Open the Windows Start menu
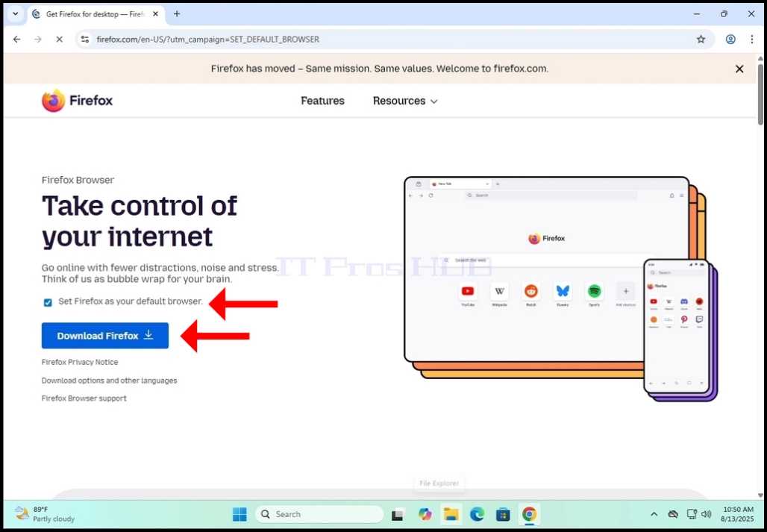This screenshot has width=767, height=532. [240, 514]
